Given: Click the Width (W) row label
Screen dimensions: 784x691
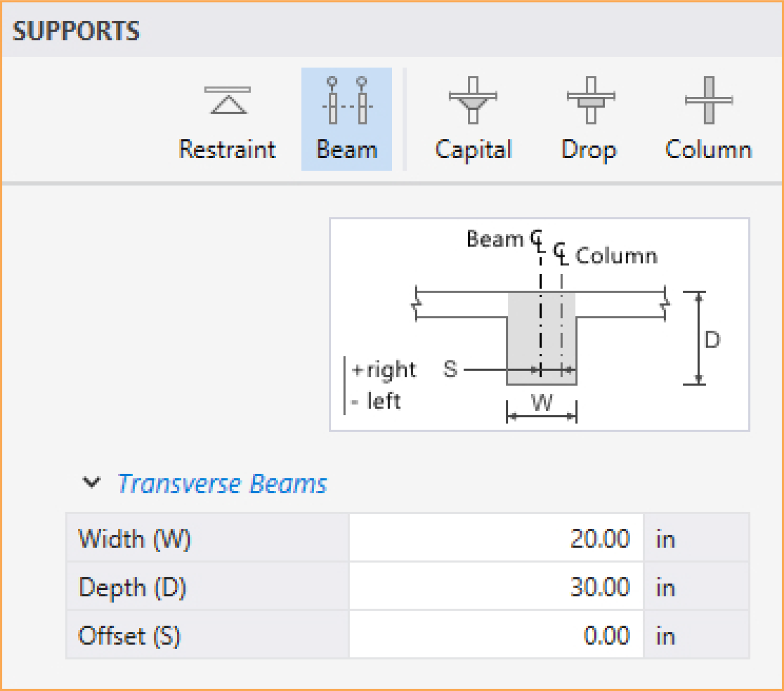Looking at the screenshot, I should pyautogui.click(x=135, y=538).
